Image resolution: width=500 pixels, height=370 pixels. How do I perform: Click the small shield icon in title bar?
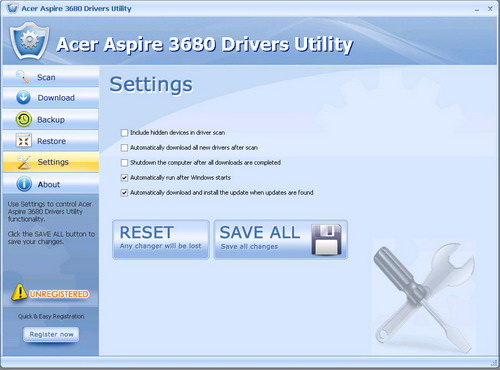coord(12,8)
